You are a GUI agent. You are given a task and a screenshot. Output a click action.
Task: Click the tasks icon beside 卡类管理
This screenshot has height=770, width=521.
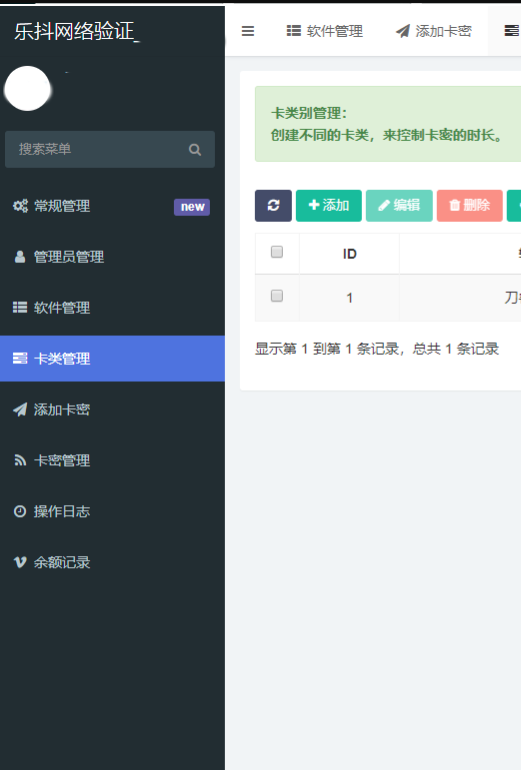coord(20,358)
